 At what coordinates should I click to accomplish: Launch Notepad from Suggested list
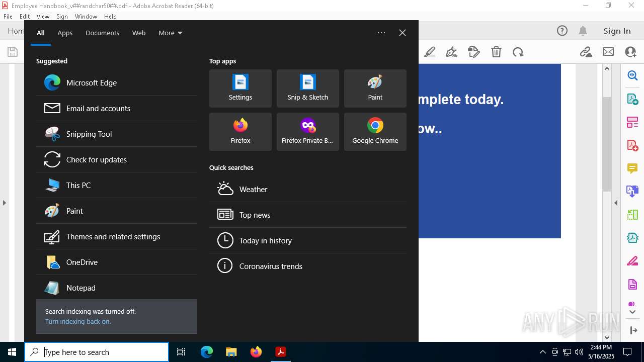[x=117, y=288]
